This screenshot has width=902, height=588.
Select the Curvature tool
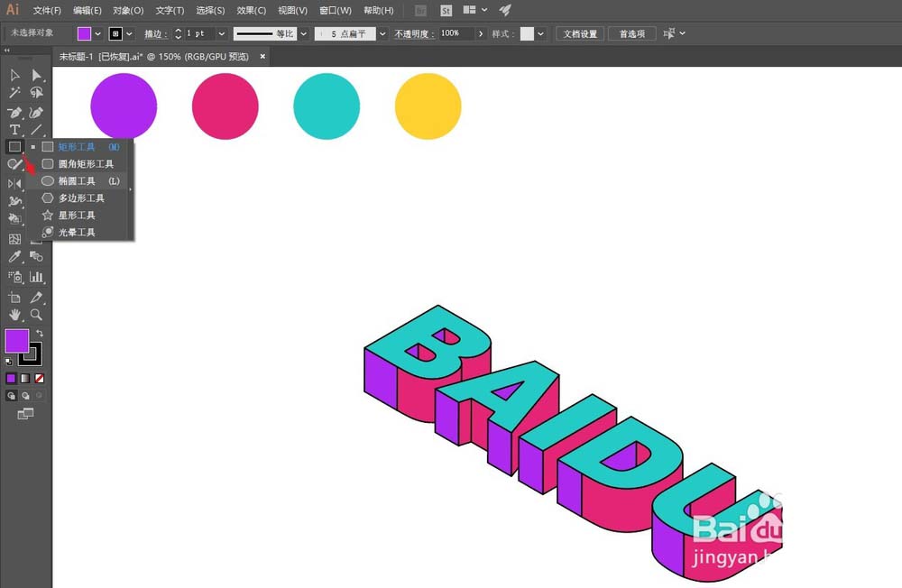[36, 112]
